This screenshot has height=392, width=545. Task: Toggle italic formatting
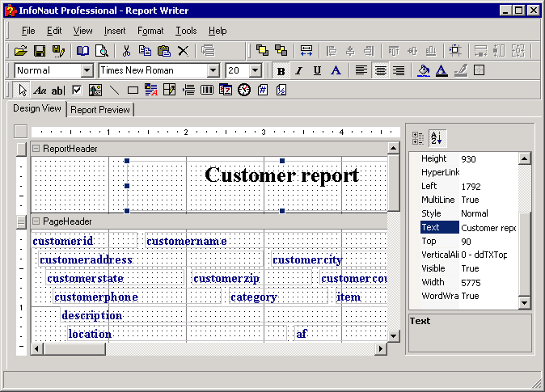click(299, 71)
